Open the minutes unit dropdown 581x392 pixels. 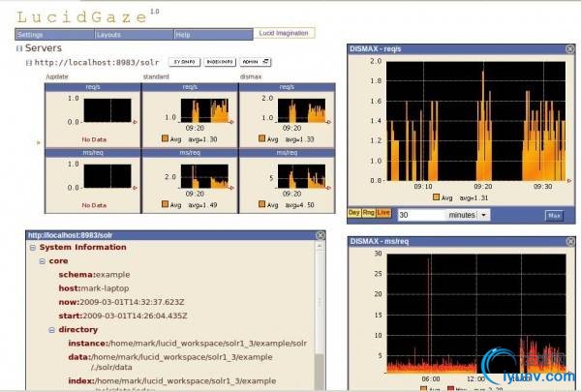coord(468,215)
